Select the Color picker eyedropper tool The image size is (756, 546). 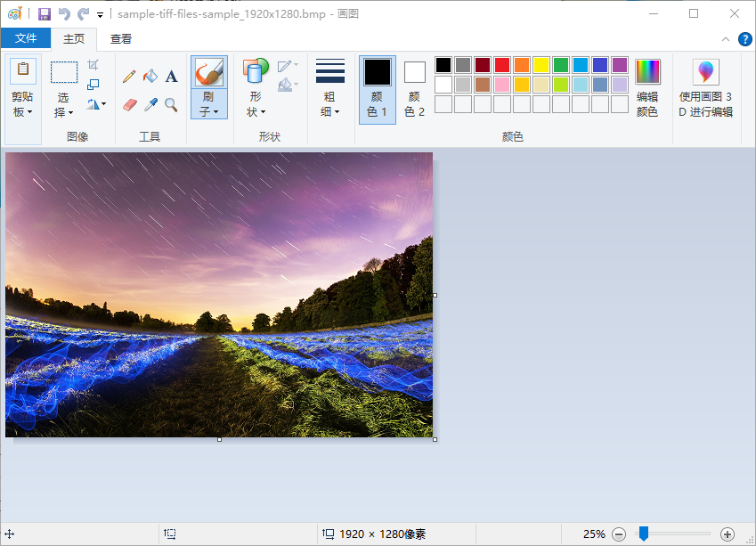click(x=150, y=104)
